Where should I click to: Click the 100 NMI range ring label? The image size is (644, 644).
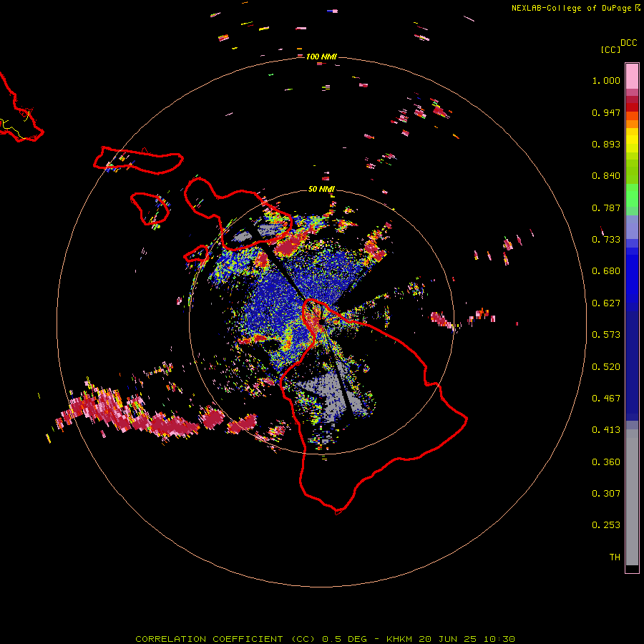[321, 57]
